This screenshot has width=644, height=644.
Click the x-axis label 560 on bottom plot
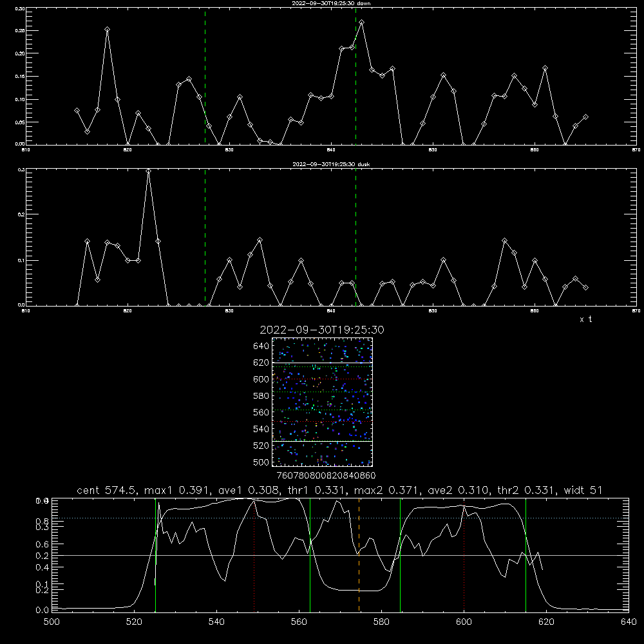[299, 622]
